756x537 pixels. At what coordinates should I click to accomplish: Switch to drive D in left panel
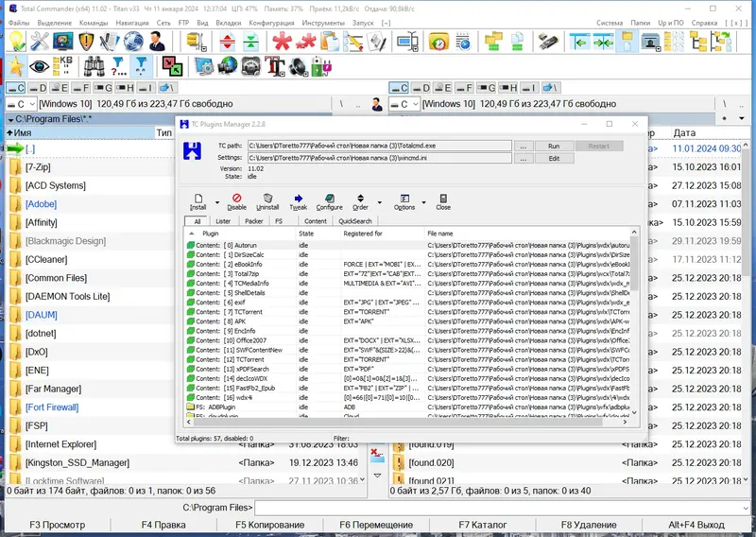point(37,88)
